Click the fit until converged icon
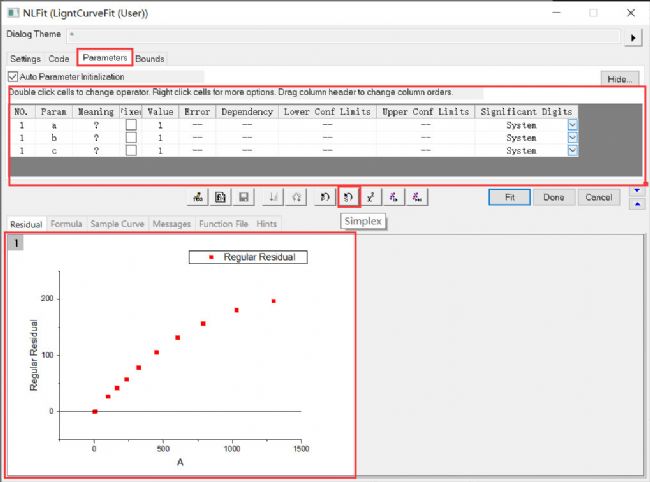 point(416,197)
